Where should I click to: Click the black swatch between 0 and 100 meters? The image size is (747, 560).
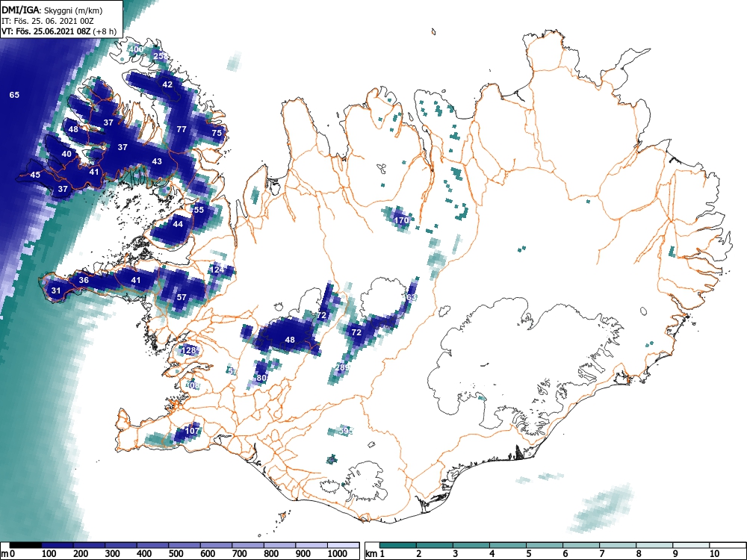click(25, 545)
